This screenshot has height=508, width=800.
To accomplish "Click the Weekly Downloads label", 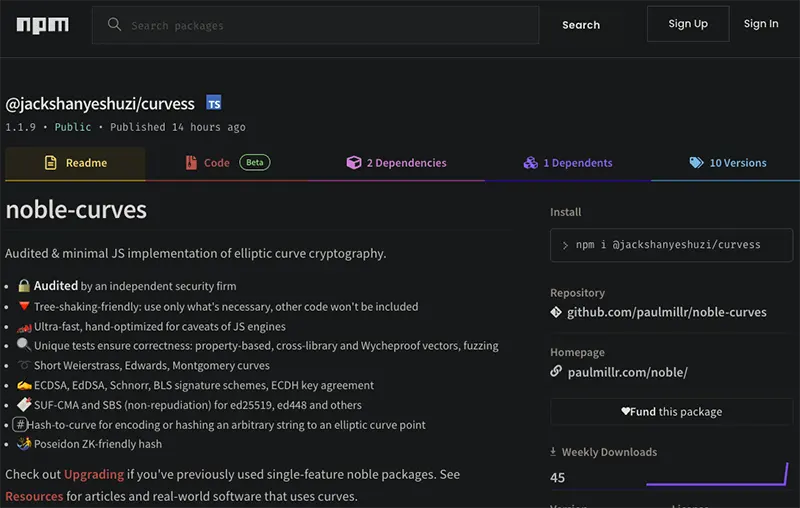I will [x=609, y=452].
